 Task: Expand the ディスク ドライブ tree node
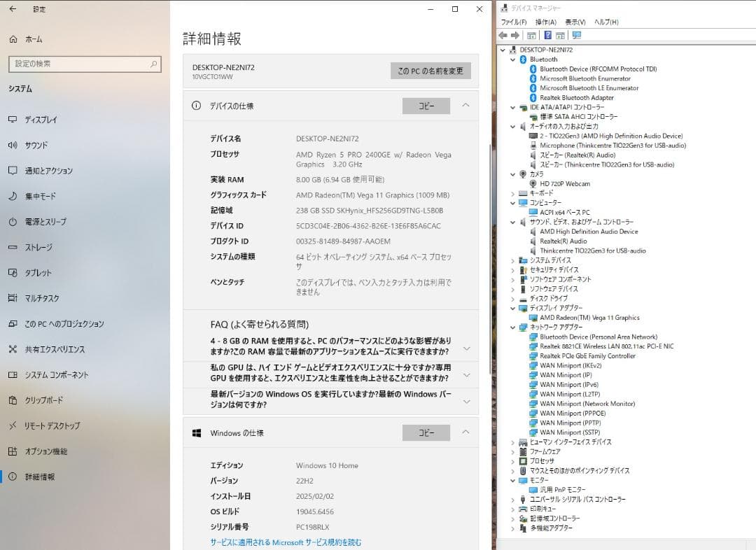tap(513, 299)
